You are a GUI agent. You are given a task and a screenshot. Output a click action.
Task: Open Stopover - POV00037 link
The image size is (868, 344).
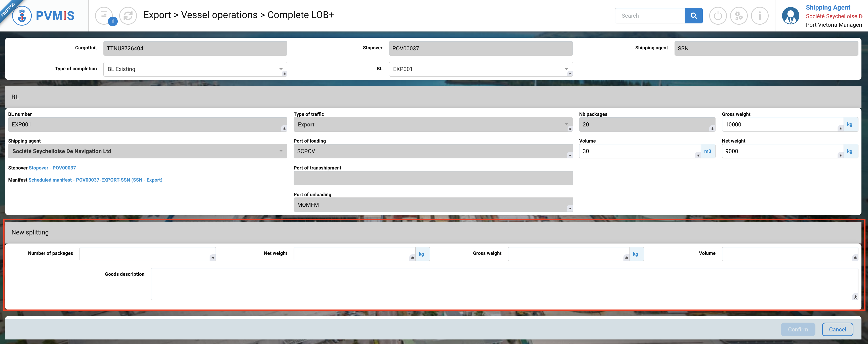click(52, 168)
